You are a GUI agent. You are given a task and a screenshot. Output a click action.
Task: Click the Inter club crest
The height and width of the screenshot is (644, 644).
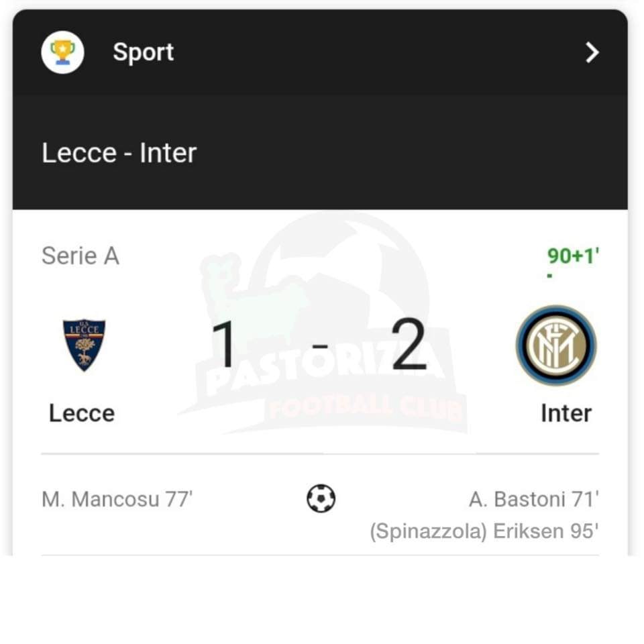point(556,345)
